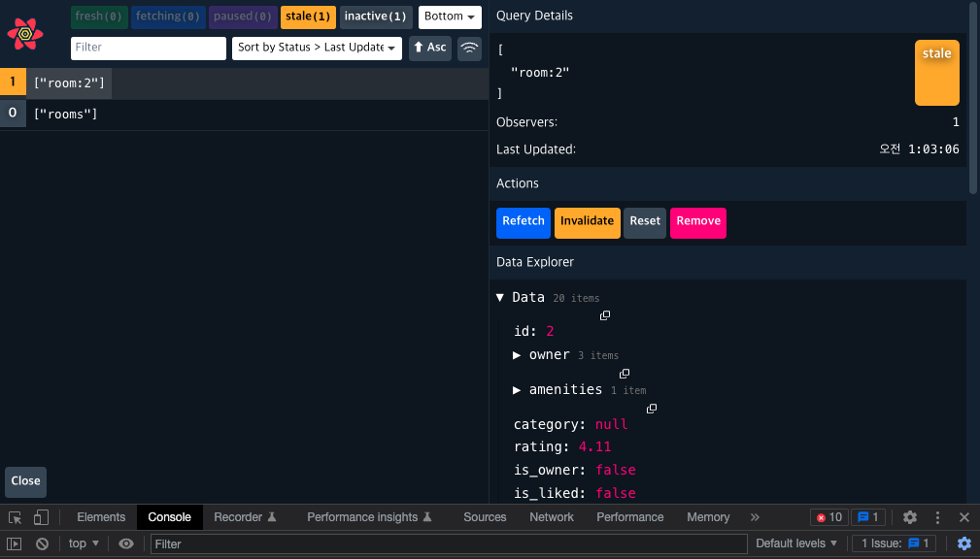The height and width of the screenshot is (559, 980).
Task: Open the DevTools inspect element picker
Action: coord(15,517)
